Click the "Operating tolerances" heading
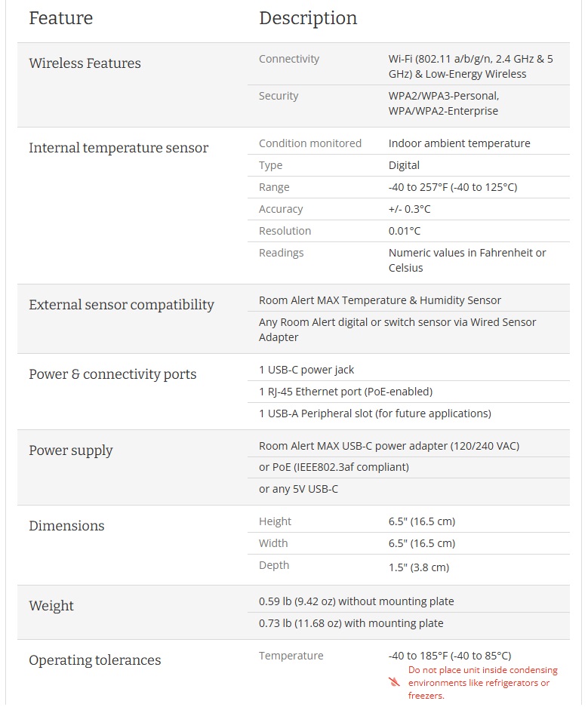This screenshot has width=588, height=707. click(95, 660)
